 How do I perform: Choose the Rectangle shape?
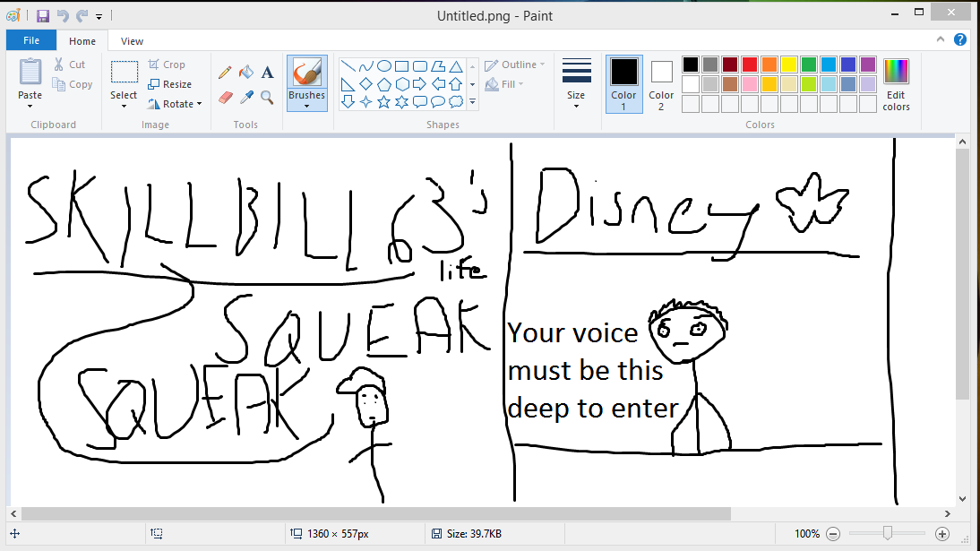point(402,66)
